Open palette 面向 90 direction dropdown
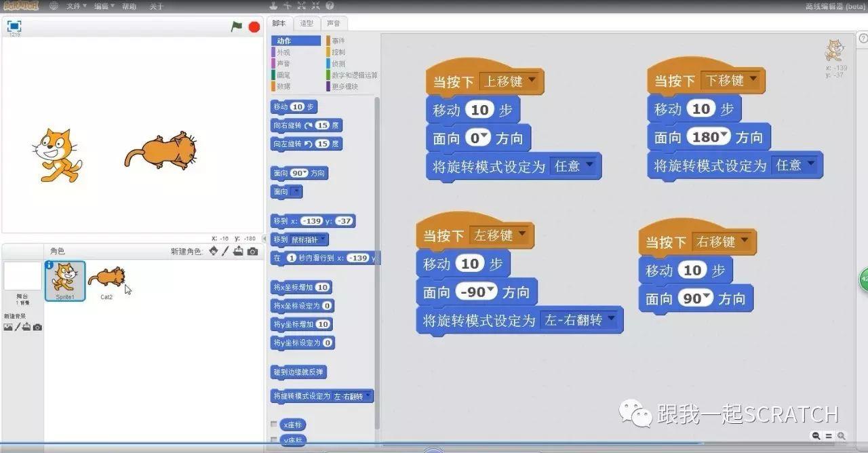 pos(306,173)
